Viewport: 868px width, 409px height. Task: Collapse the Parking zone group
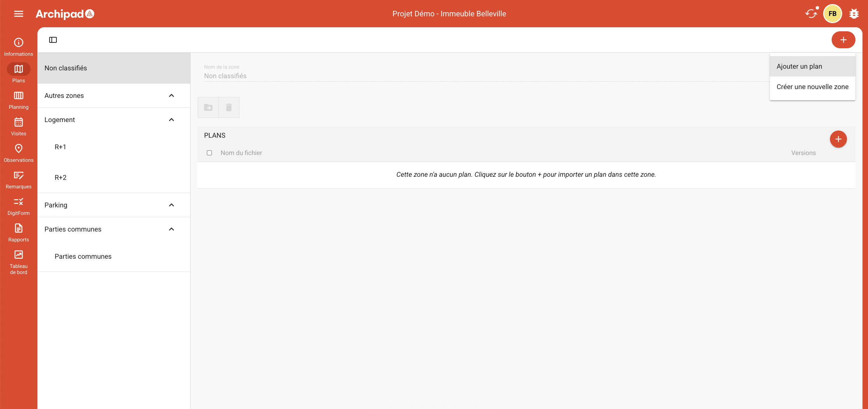171,205
